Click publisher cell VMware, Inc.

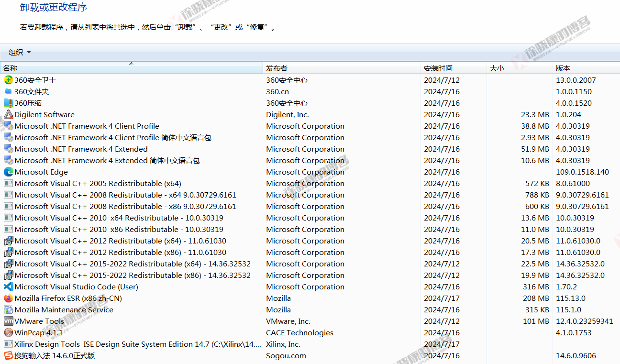[288, 321]
